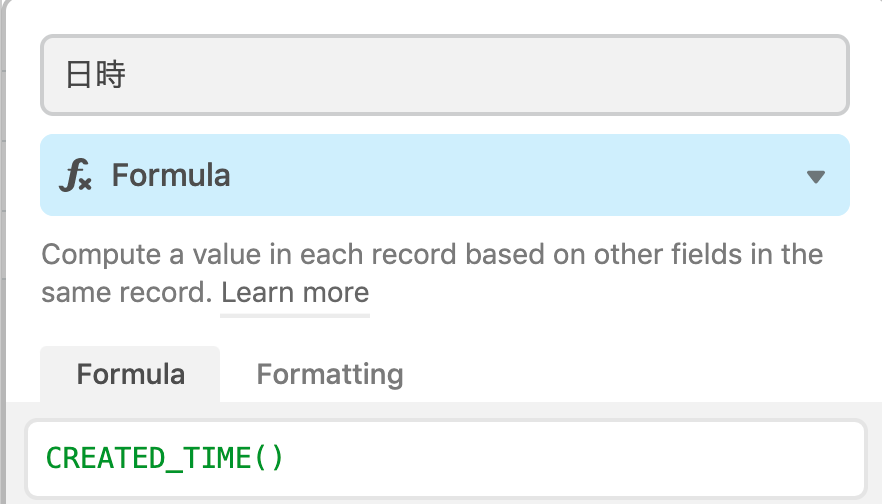Select the Formula tab
This screenshot has width=882, height=504.
(x=130, y=374)
